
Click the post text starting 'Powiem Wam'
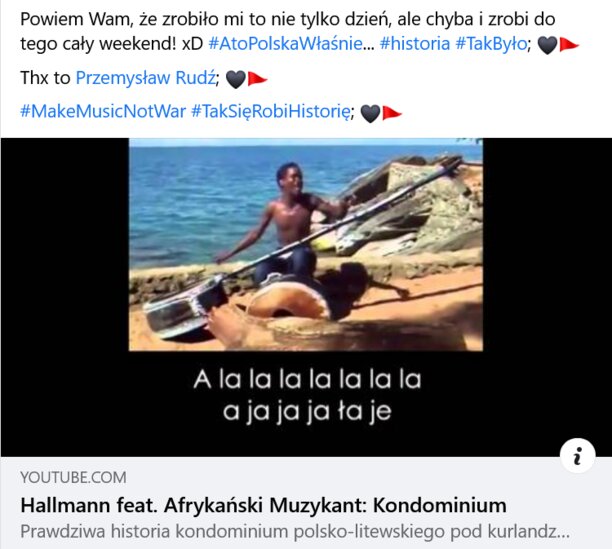(288, 31)
